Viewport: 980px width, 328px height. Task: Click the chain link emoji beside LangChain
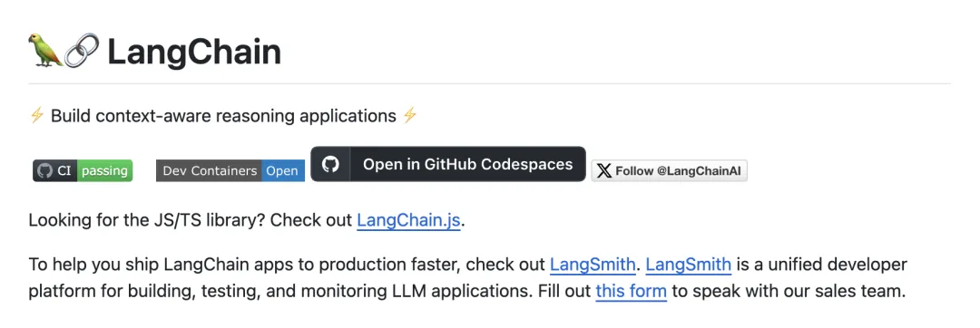point(82,51)
